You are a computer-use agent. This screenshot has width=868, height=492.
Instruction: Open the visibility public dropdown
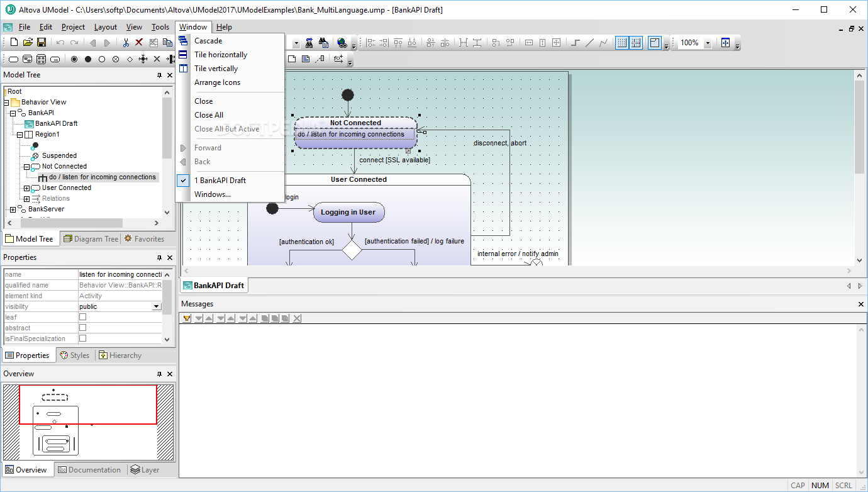point(157,306)
